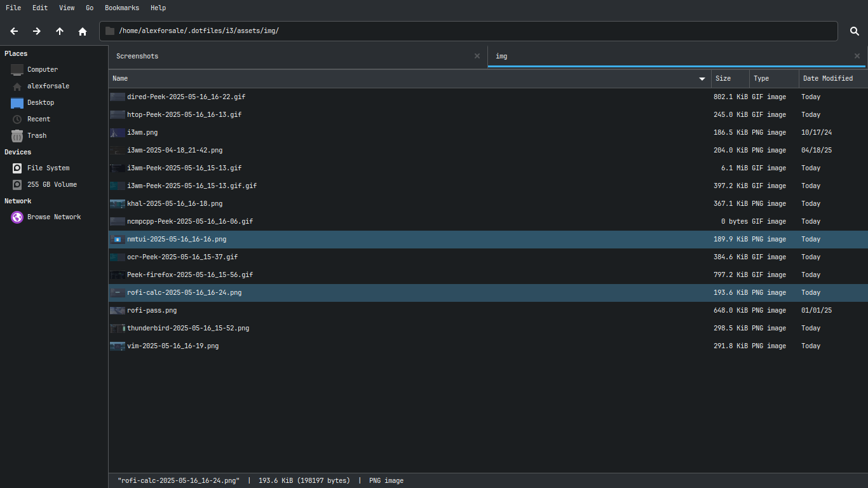
Task: Open the Go menu
Action: point(90,8)
